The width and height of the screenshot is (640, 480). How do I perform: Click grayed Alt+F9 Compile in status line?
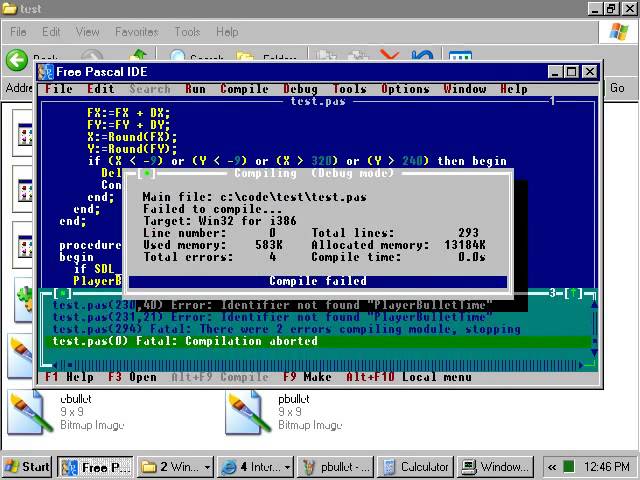tap(220, 377)
